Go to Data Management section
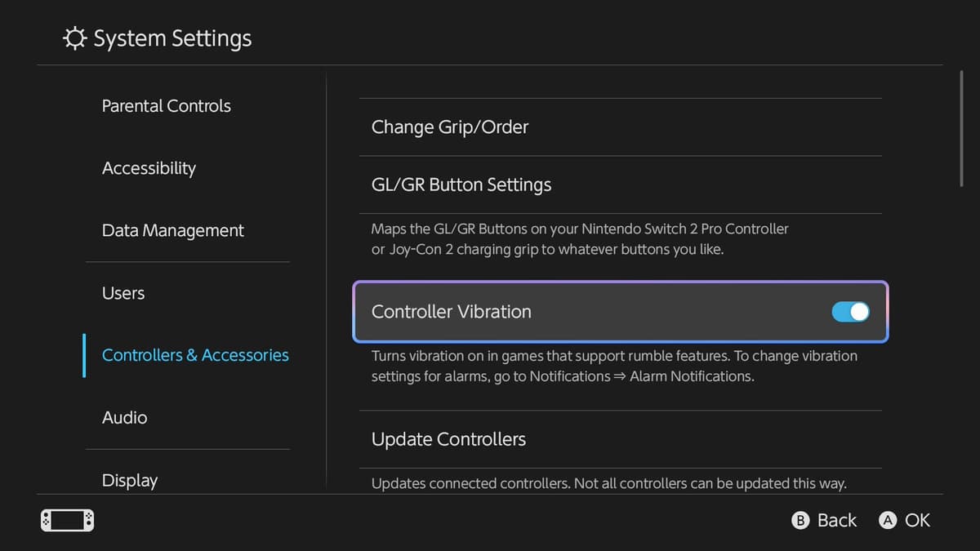 (x=172, y=231)
